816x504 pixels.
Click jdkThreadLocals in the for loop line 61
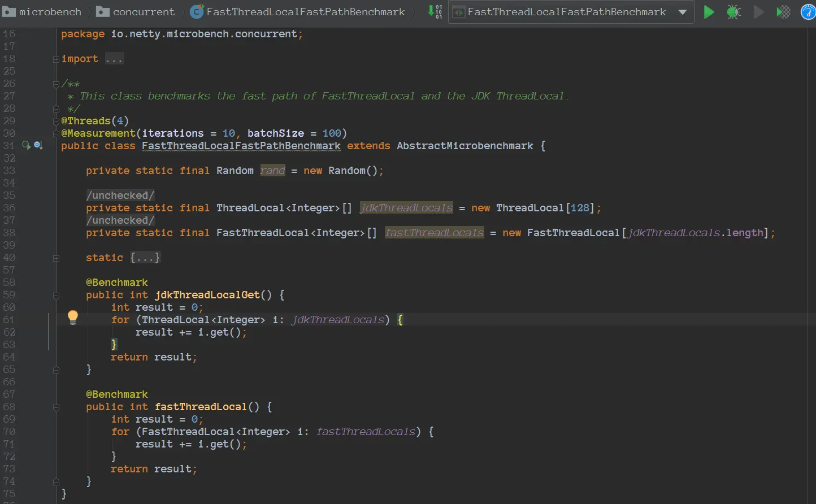[338, 320]
